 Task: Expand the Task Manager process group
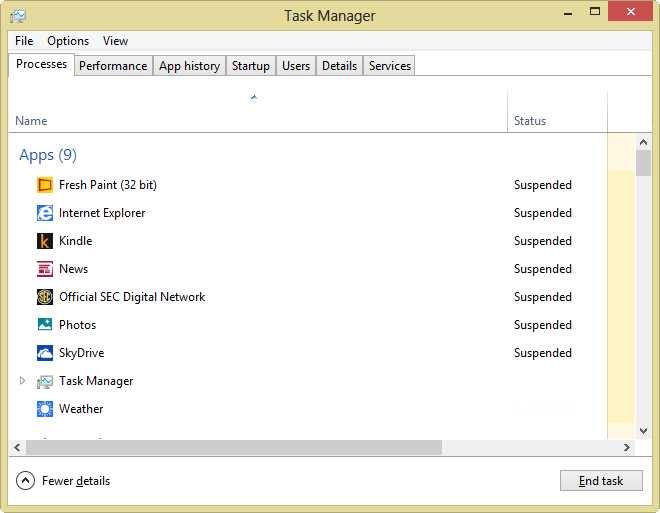22,381
